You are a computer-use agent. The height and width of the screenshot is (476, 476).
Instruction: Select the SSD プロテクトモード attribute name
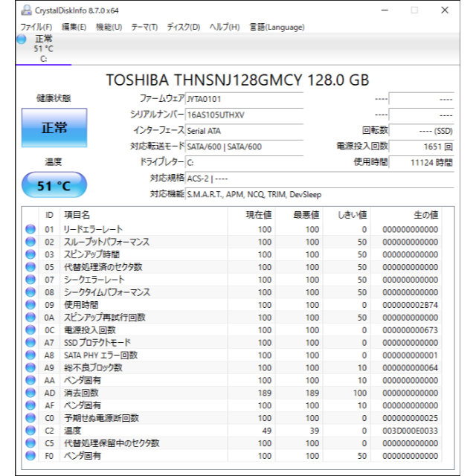97,343
